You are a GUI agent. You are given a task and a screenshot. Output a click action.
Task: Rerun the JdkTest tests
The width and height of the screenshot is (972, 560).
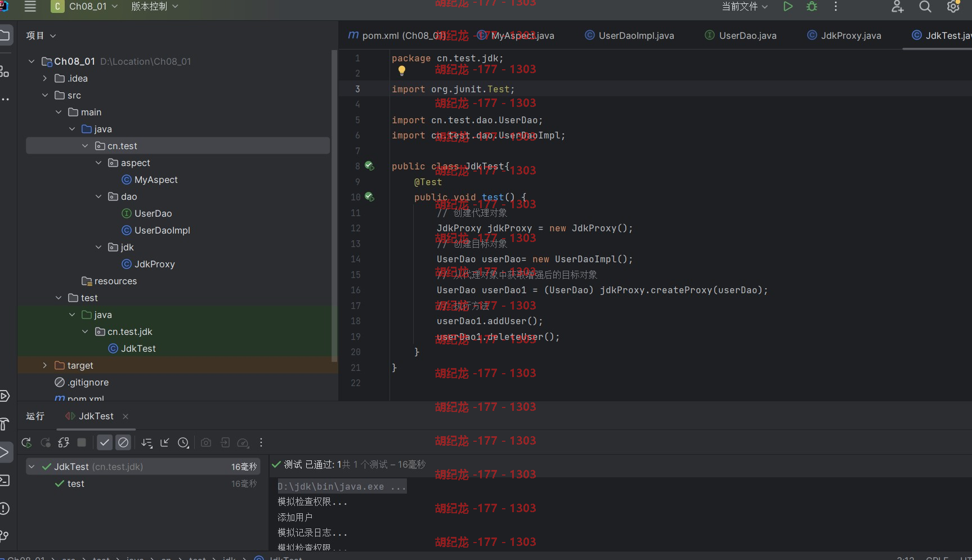26,442
